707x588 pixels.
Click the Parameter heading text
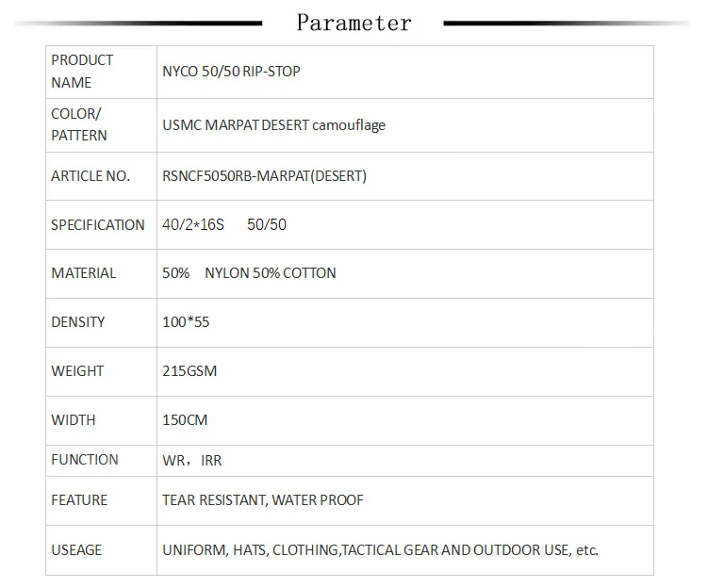pos(353,23)
